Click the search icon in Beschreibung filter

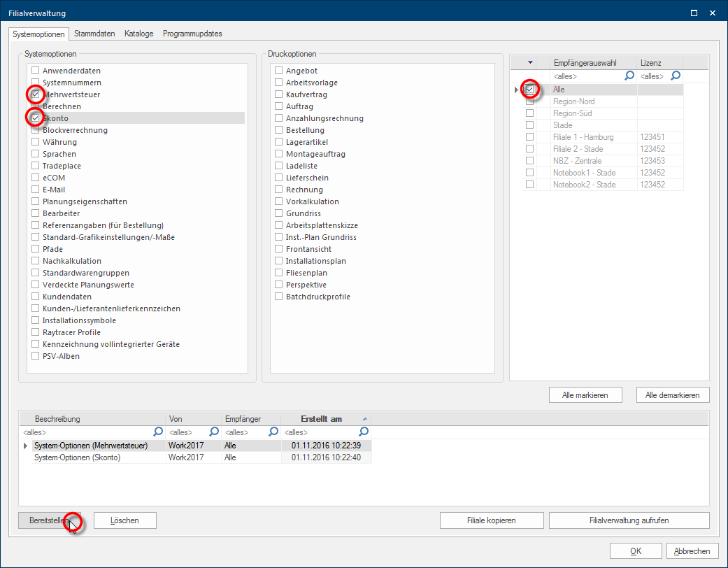(158, 432)
